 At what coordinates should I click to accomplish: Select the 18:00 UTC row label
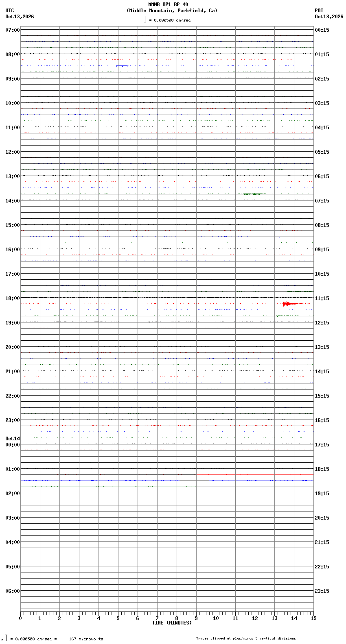pyautogui.click(x=13, y=298)
